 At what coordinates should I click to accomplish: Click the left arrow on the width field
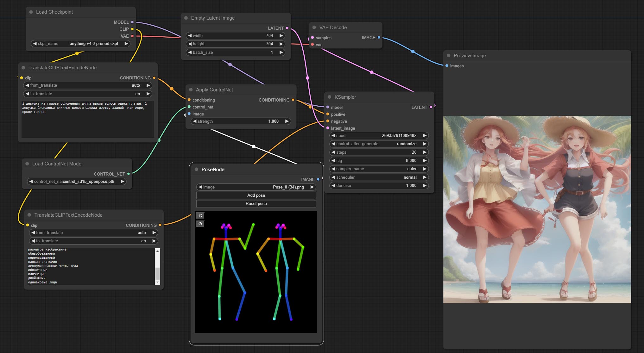click(190, 35)
